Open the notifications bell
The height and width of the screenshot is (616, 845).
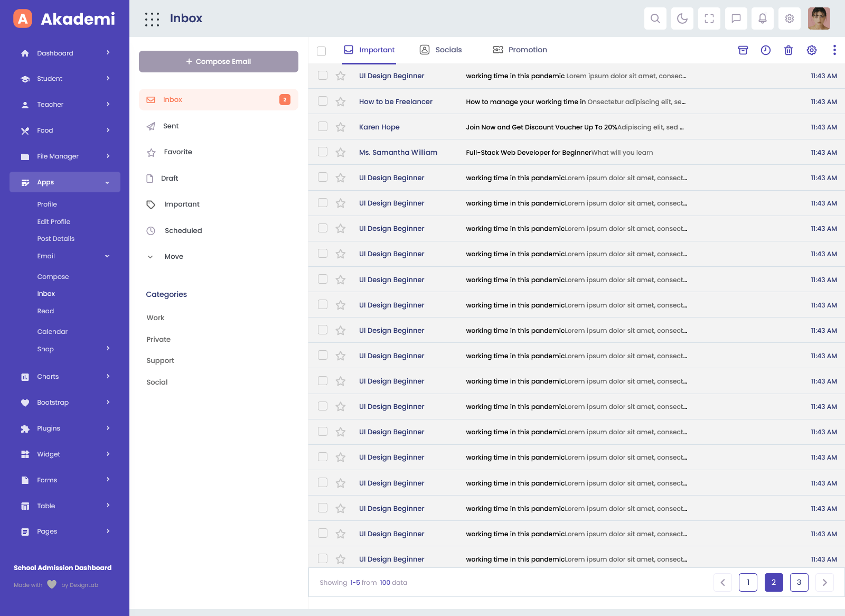(x=762, y=18)
